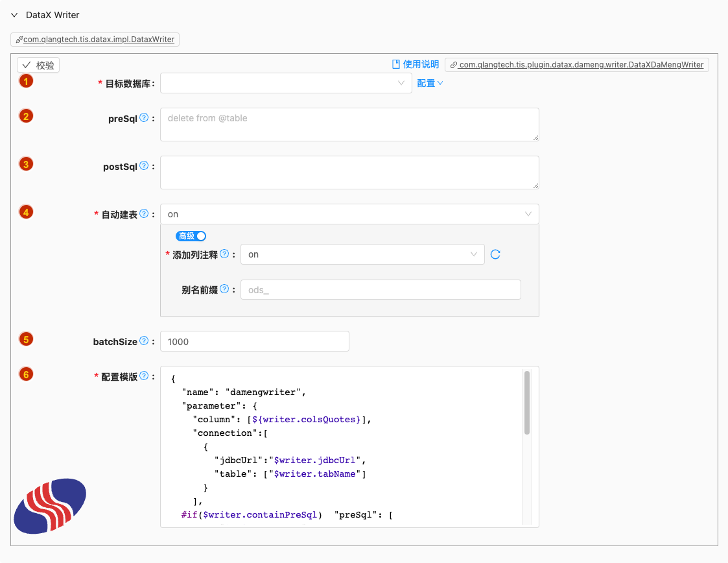Viewport: 728px width, 563px height.
Task: Click the help icon next to 配置模版
Action: point(144,376)
